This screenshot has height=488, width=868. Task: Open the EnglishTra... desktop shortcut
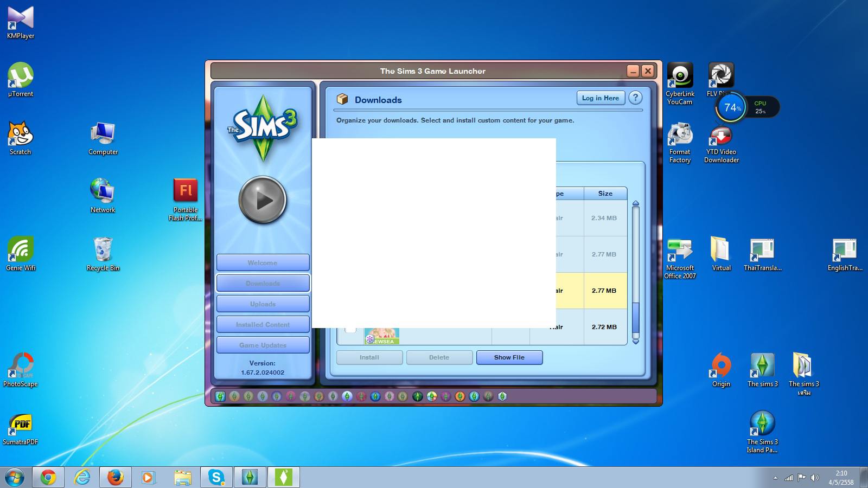[845, 254]
